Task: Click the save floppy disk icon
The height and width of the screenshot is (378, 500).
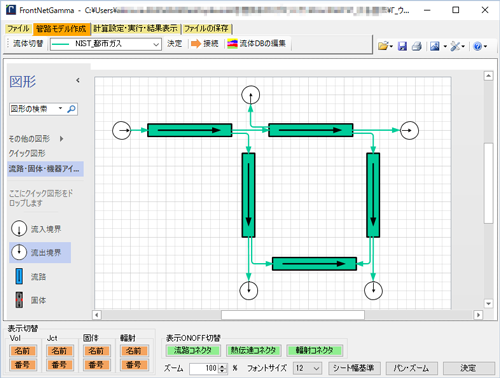Action: point(402,46)
